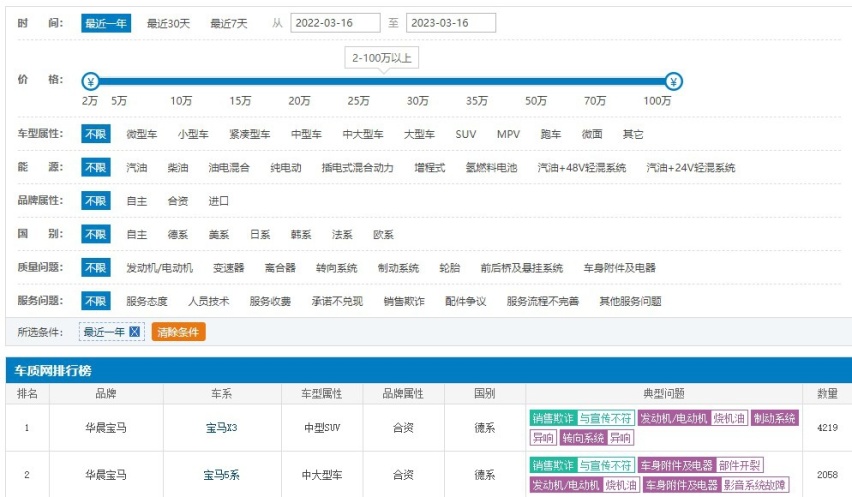The height and width of the screenshot is (497, 852).
Task: Filter energy by 纯电动
Action: pos(286,168)
